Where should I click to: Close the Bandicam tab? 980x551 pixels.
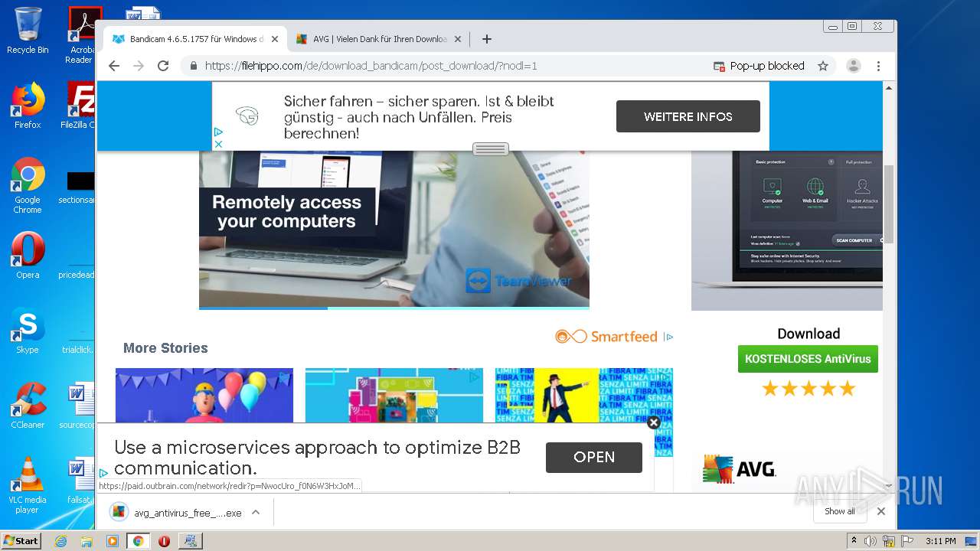click(x=275, y=39)
